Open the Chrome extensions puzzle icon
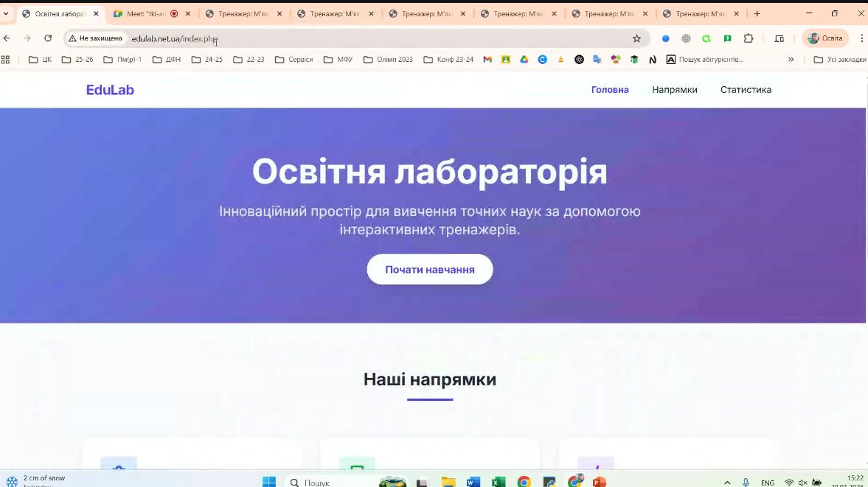 [x=749, y=38]
